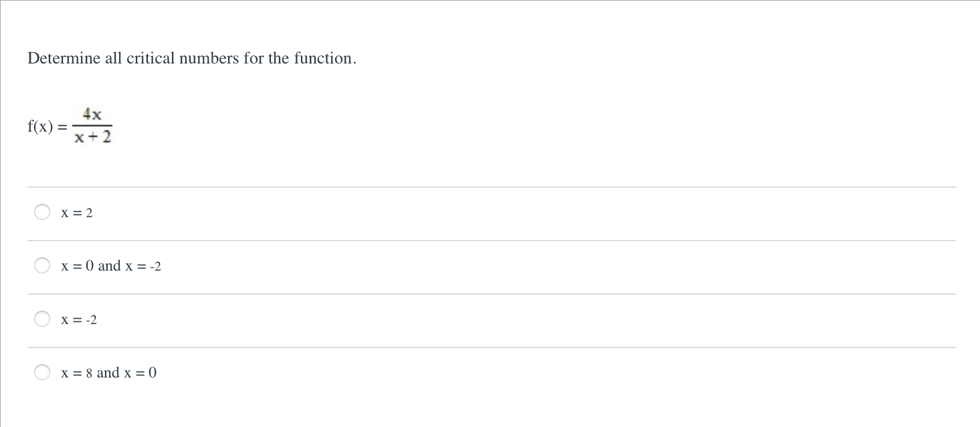The image size is (980, 427).
Task: Click the answer label x = 0 and x = -2
Action: tap(111, 266)
